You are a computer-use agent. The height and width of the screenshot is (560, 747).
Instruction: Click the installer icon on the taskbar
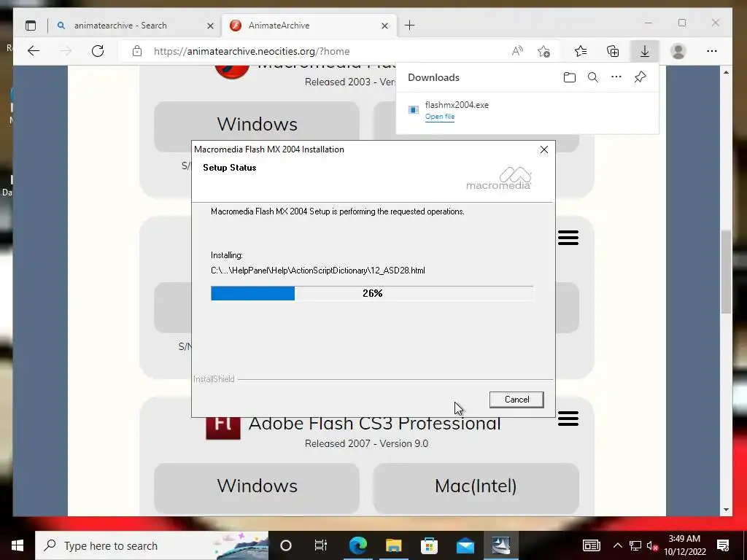click(x=501, y=545)
